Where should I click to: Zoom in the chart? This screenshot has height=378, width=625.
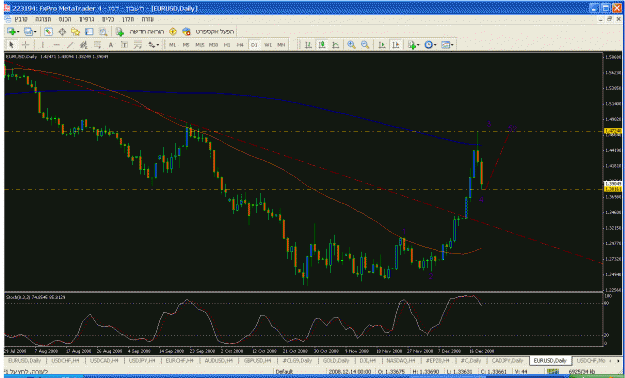351,45
